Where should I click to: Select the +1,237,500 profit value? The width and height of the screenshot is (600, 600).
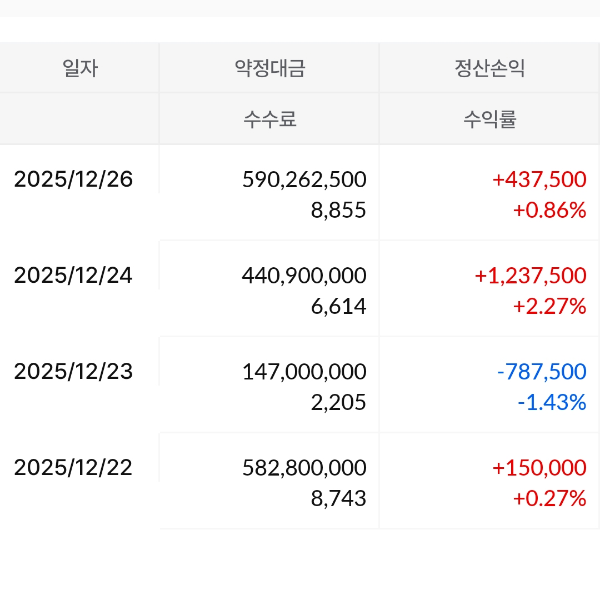(x=530, y=275)
